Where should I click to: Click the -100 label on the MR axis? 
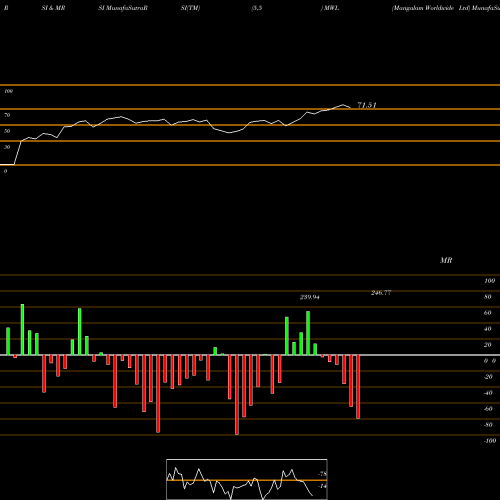click(489, 441)
